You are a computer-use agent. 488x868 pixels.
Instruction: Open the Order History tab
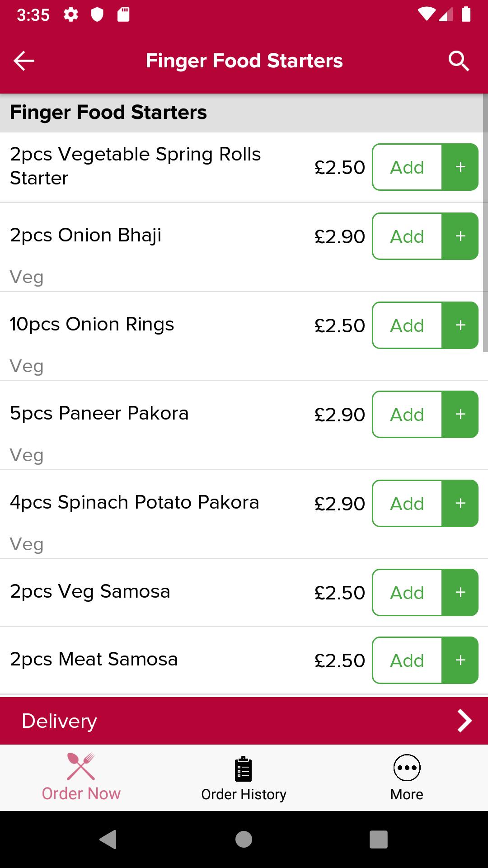tap(244, 778)
